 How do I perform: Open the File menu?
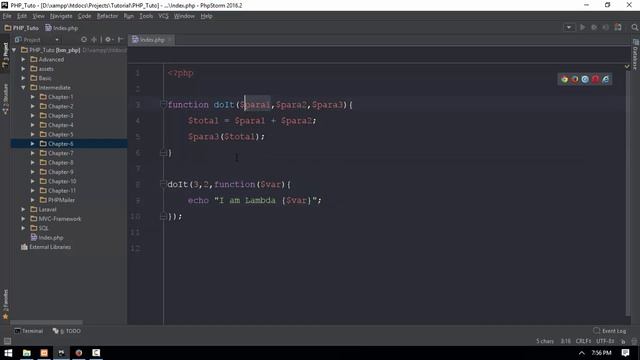(x=7, y=16)
